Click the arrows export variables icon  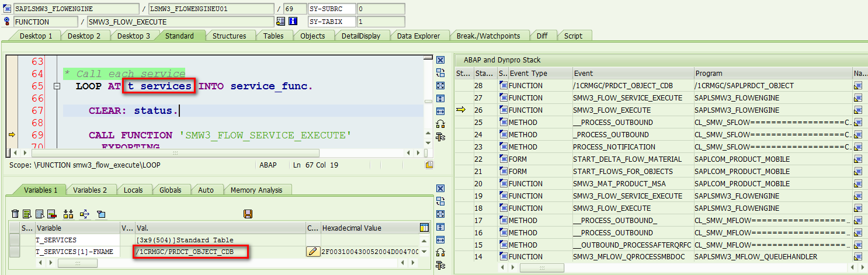pyautogui.click(x=85, y=214)
